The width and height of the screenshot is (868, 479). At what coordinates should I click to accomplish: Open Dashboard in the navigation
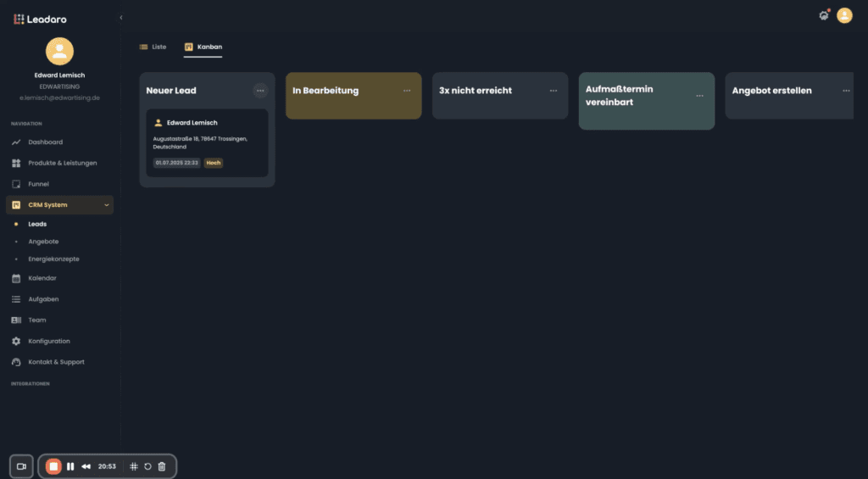pos(60,142)
